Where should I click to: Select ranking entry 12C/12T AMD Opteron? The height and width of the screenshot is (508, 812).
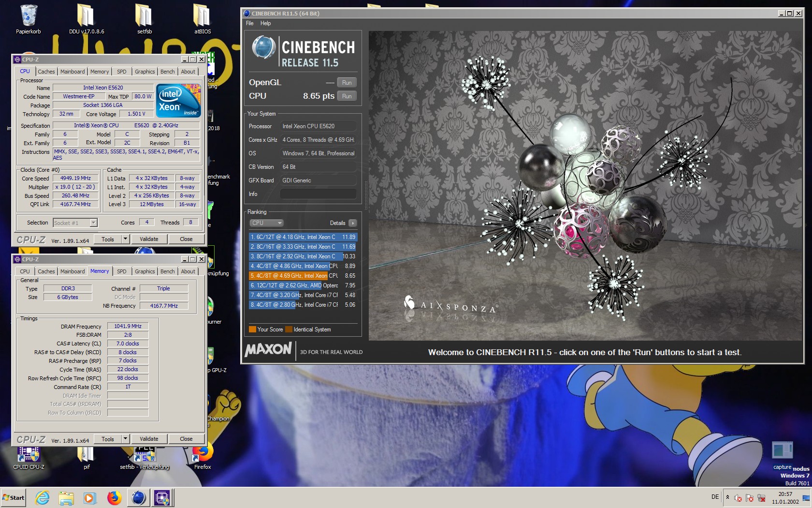(303, 285)
